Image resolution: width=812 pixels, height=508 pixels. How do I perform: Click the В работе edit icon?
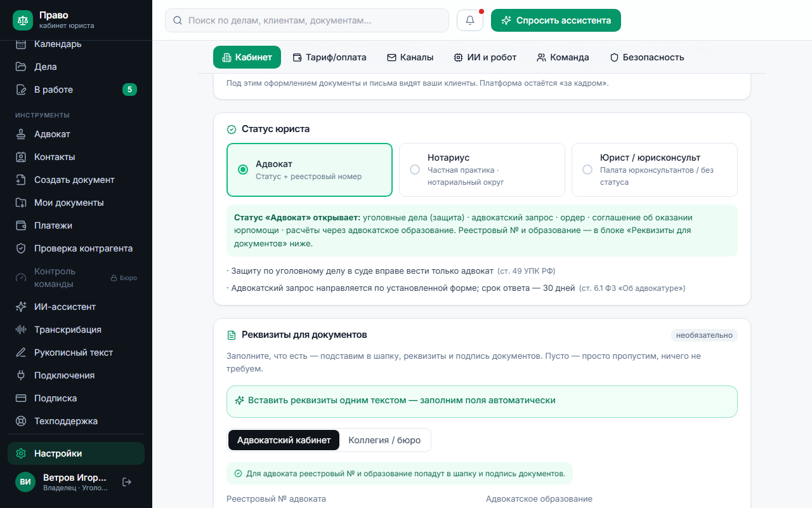(x=21, y=90)
